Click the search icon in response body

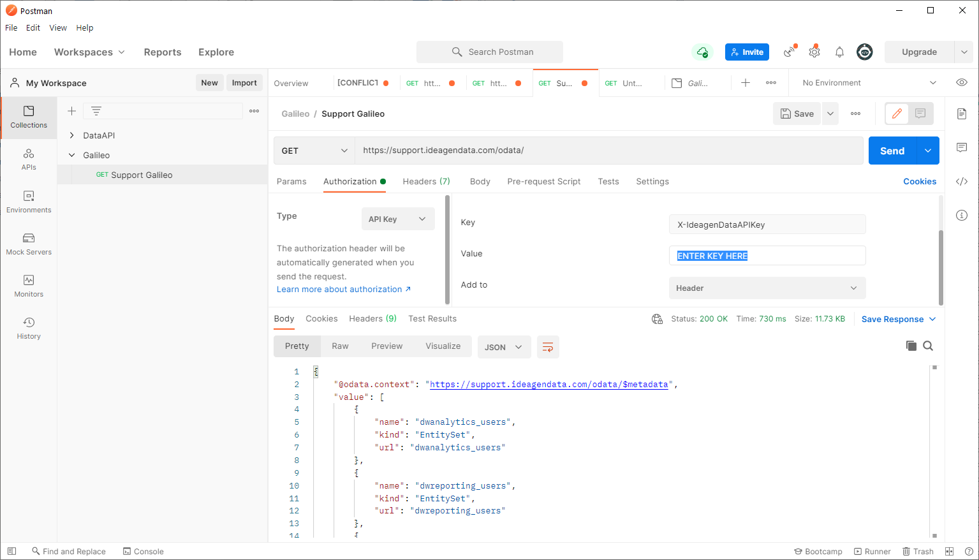tap(928, 346)
